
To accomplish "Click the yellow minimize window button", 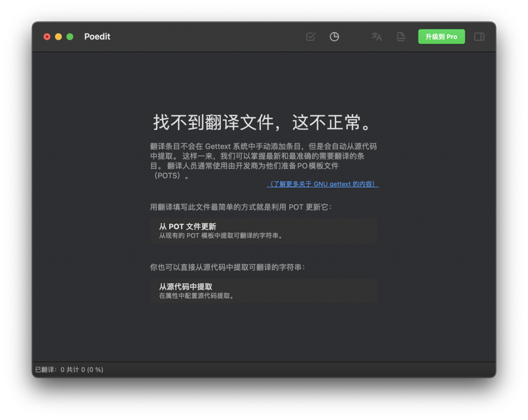I will coord(59,37).
